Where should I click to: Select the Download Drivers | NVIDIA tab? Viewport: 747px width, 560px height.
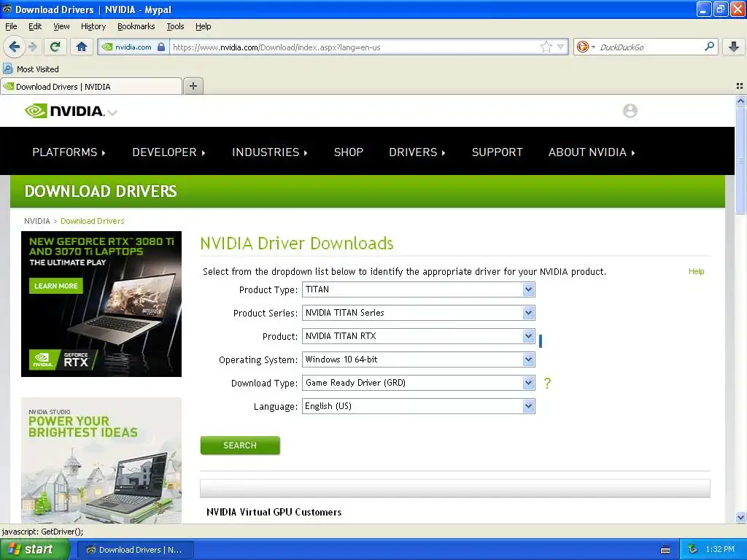tap(91, 86)
